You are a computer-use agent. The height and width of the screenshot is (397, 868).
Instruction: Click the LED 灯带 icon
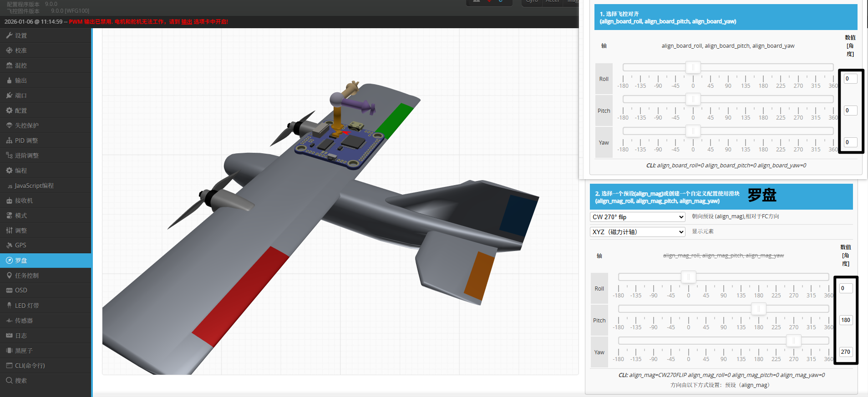[x=9, y=306]
